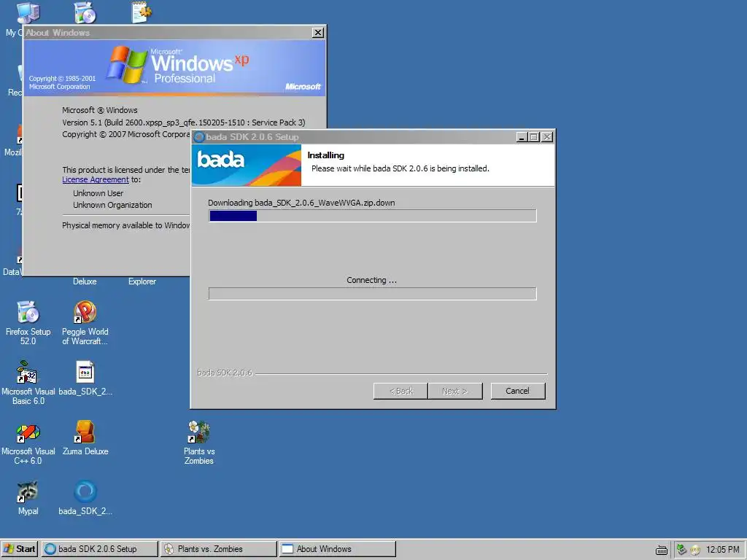Select the Microsoft Visual Basic 6.0 icon
Image resolution: width=747 pixels, height=560 pixels.
(x=28, y=383)
